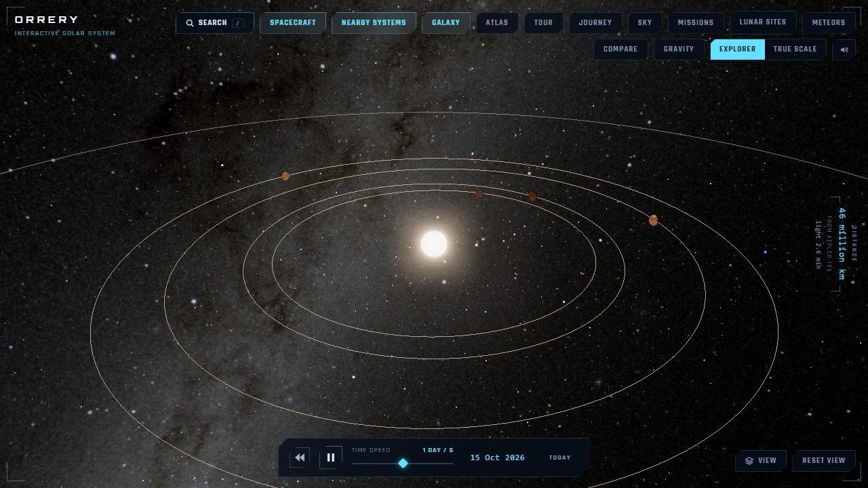
Task: Click the 15 Oct 2026 date
Action: [x=497, y=457]
